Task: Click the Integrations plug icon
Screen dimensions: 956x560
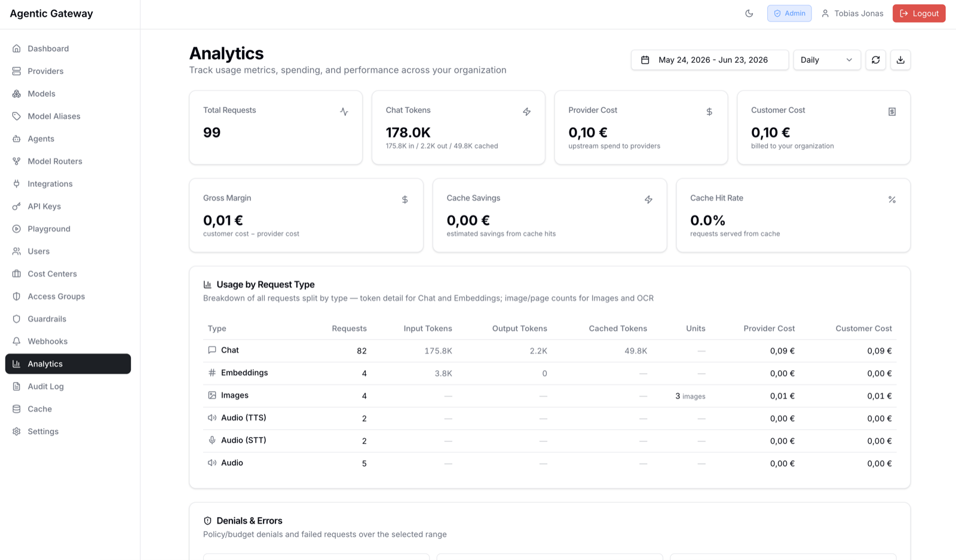Action: 17,184
